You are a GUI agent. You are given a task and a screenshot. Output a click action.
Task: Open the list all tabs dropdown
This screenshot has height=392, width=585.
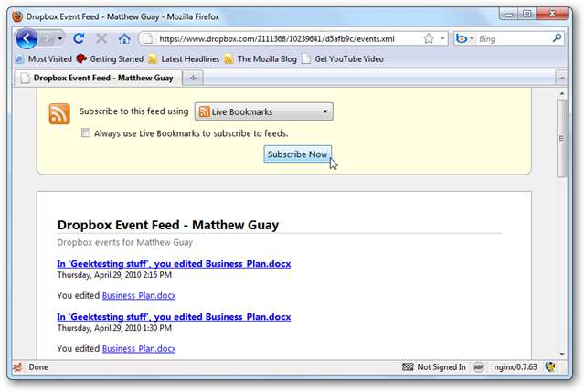[562, 78]
